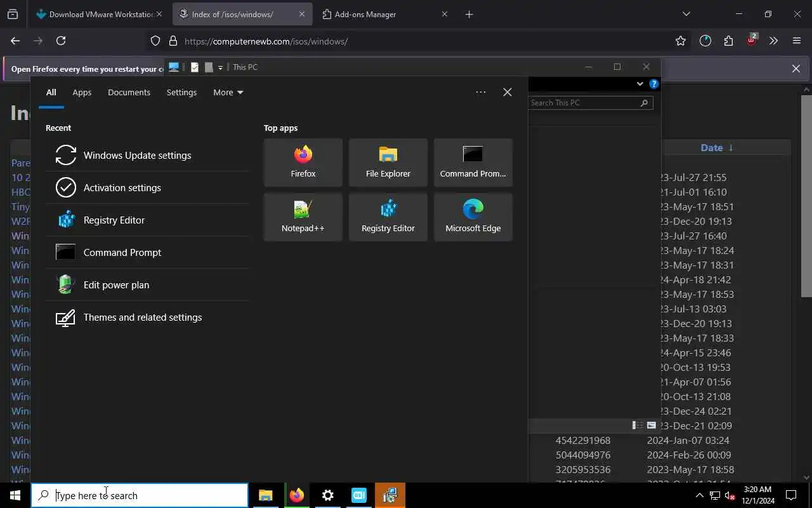Open This PC quick access toolbar dropdown
Screen dimensions: 812x508
(220, 67)
